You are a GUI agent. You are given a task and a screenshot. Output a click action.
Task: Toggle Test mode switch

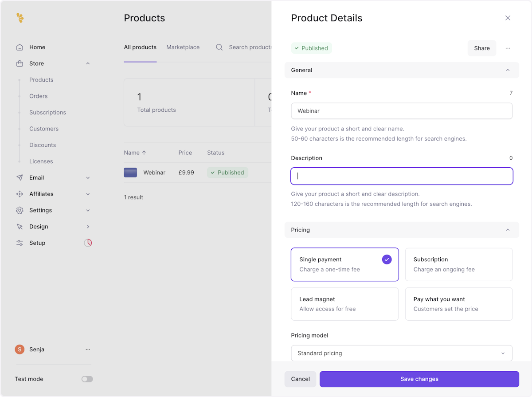click(87, 379)
